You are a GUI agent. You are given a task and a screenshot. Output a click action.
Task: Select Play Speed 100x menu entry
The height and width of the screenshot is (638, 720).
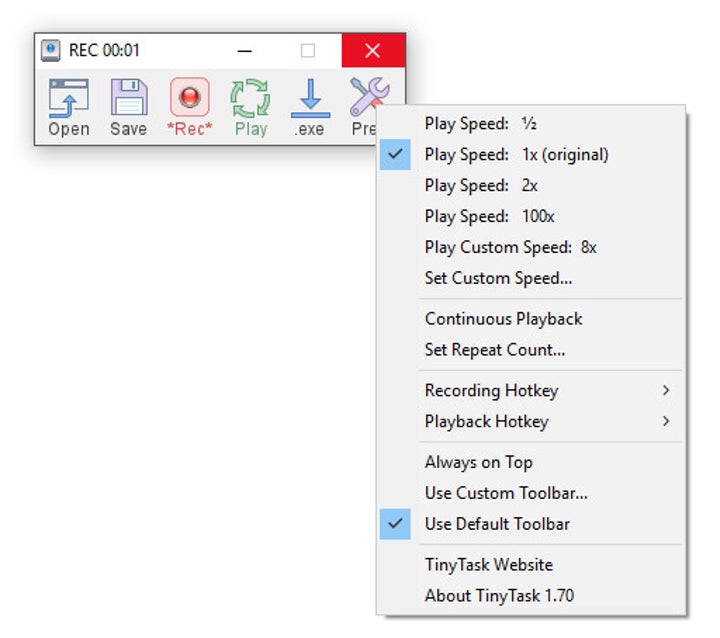coord(489,216)
